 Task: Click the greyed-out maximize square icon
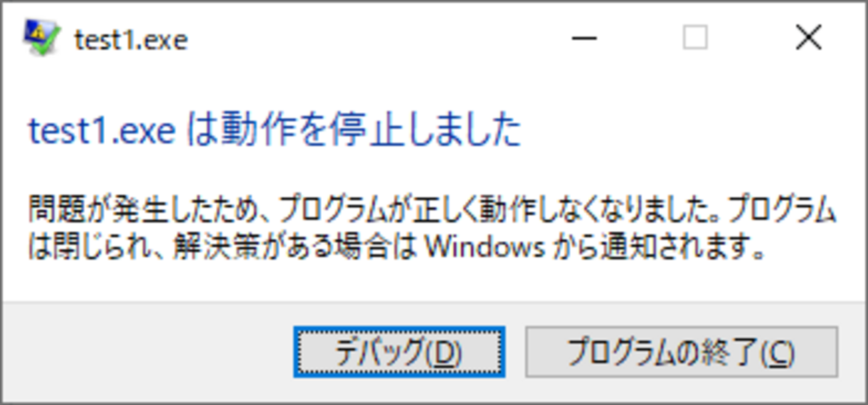point(695,38)
